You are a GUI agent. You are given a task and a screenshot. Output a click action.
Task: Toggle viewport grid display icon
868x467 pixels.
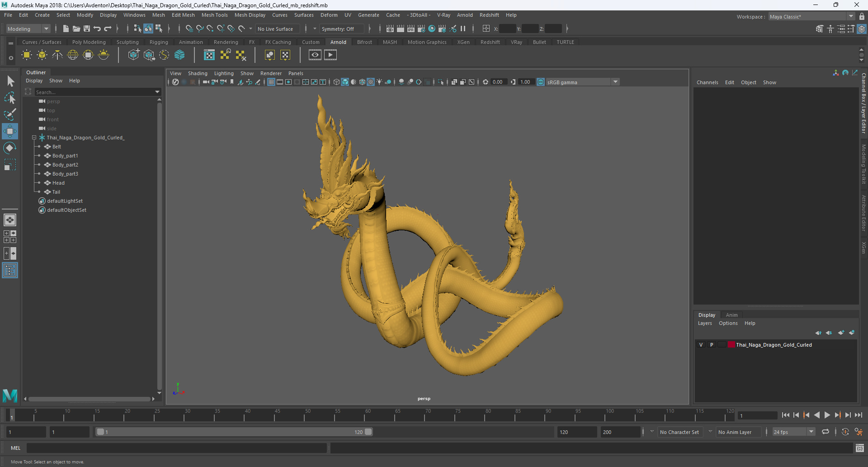point(271,82)
